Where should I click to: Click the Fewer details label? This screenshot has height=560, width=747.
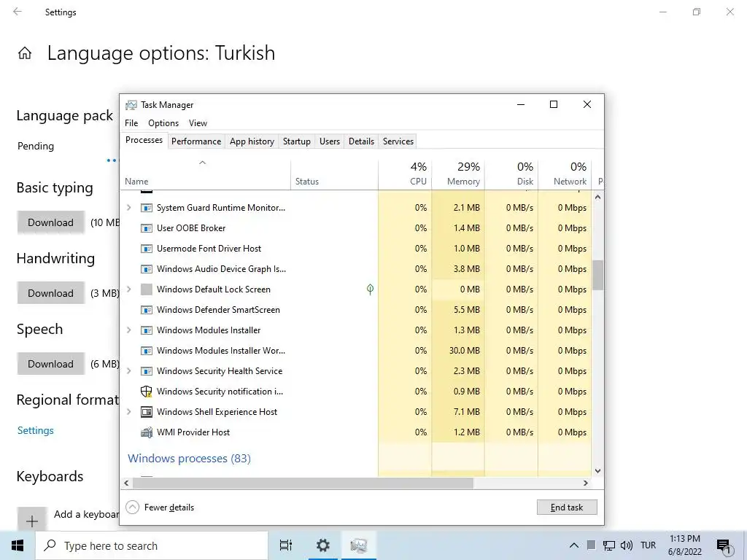click(x=169, y=507)
